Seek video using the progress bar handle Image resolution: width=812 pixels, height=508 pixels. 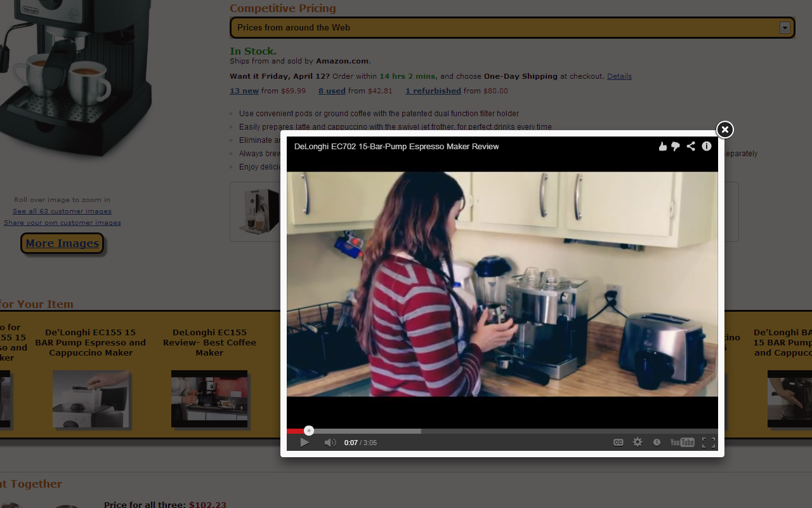tap(309, 431)
